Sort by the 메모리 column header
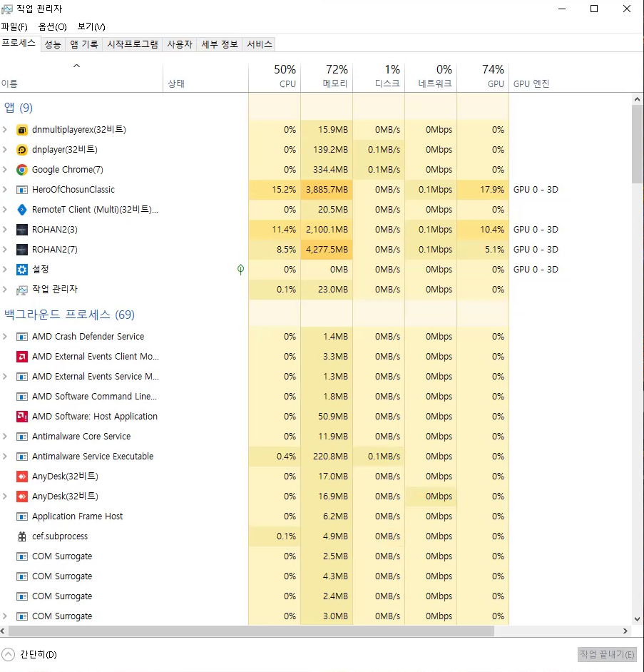Viewport: 644px width, 672px height. click(x=327, y=76)
